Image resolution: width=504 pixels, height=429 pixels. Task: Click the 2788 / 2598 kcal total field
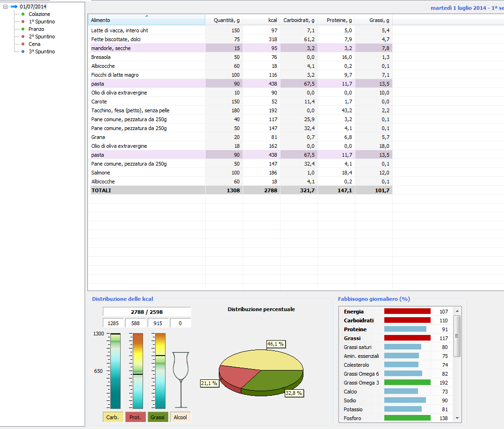click(147, 312)
